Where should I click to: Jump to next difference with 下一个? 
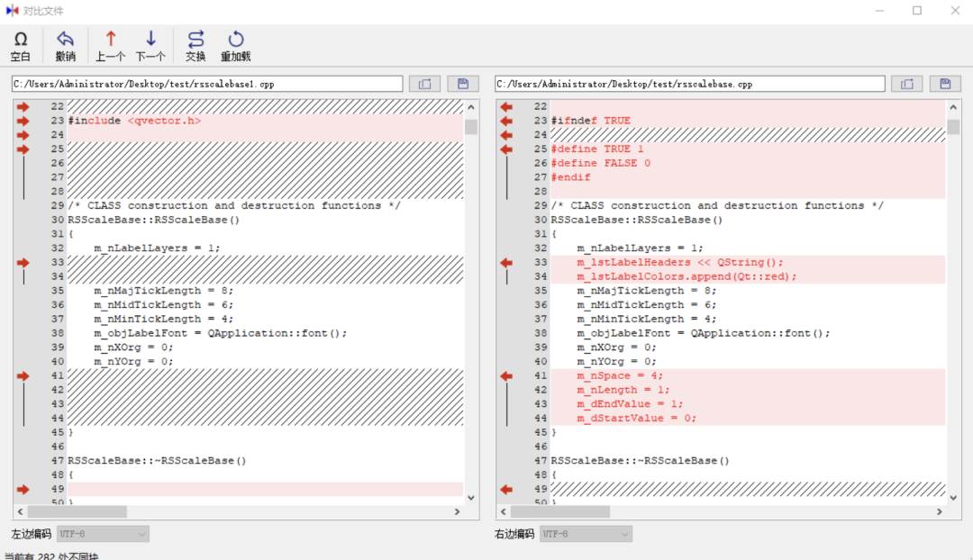click(x=150, y=47)
